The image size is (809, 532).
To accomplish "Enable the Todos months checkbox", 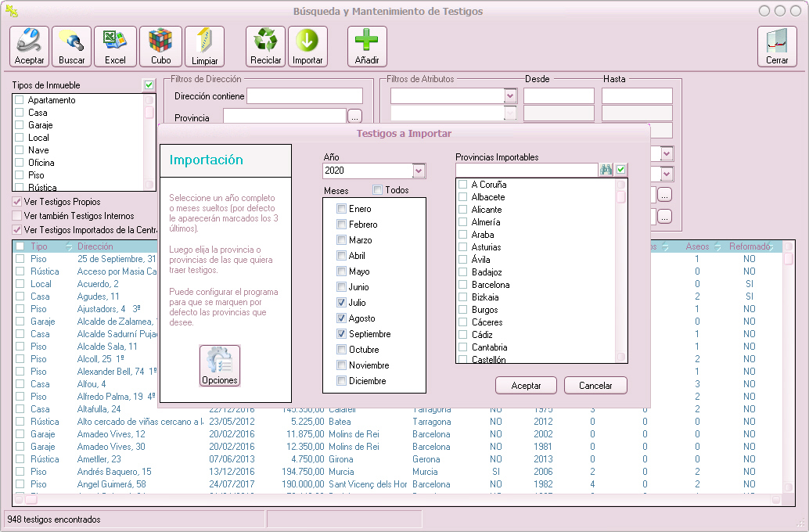I will tap(377, 190).
